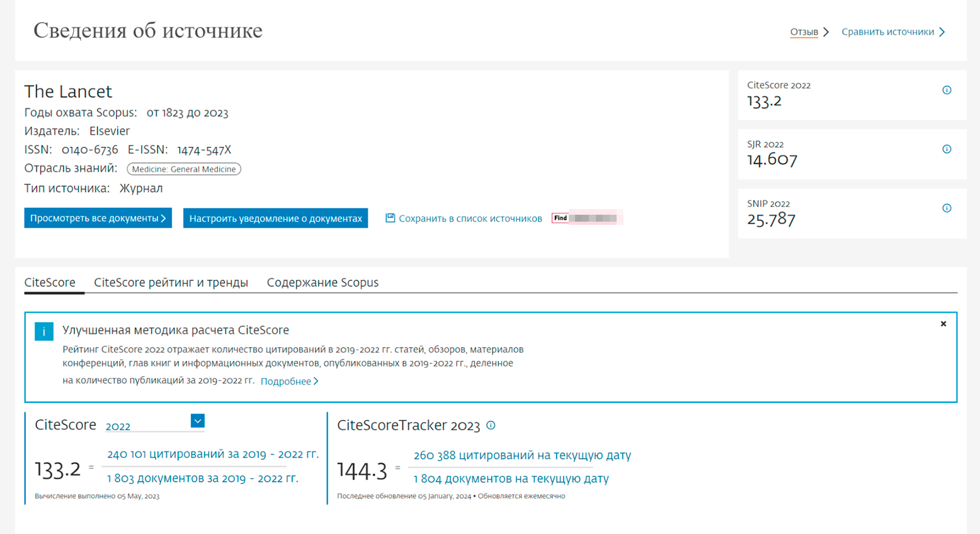Close the CiteScore methodology notice
The width and height of the screenshot is (980, 534).
(x=943, y=324)
